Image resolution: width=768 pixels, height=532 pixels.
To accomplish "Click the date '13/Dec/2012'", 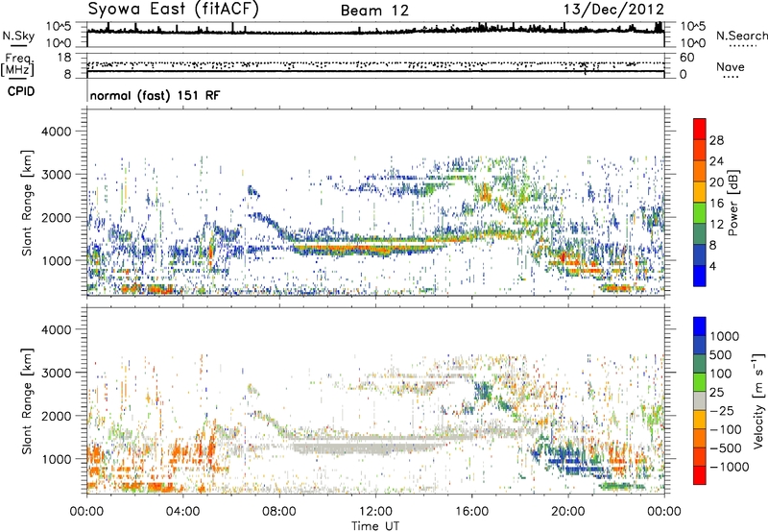I will click(x=613, y=10).
